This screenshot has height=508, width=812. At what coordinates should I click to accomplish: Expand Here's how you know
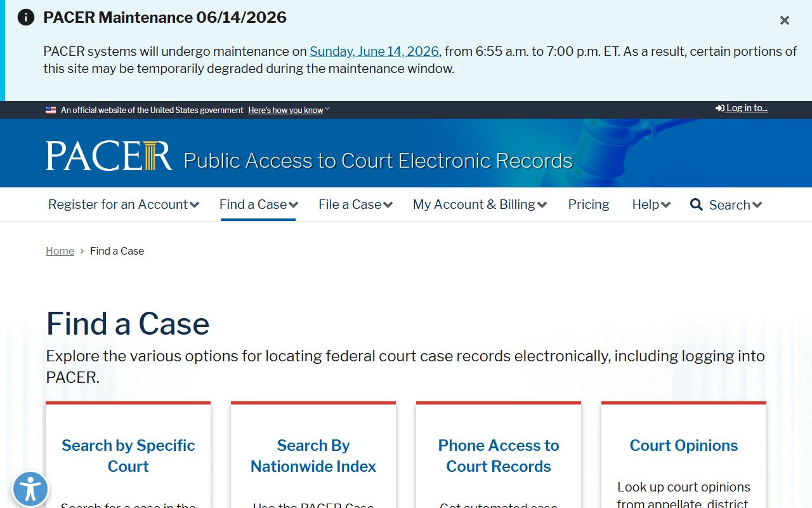(289, 110)
